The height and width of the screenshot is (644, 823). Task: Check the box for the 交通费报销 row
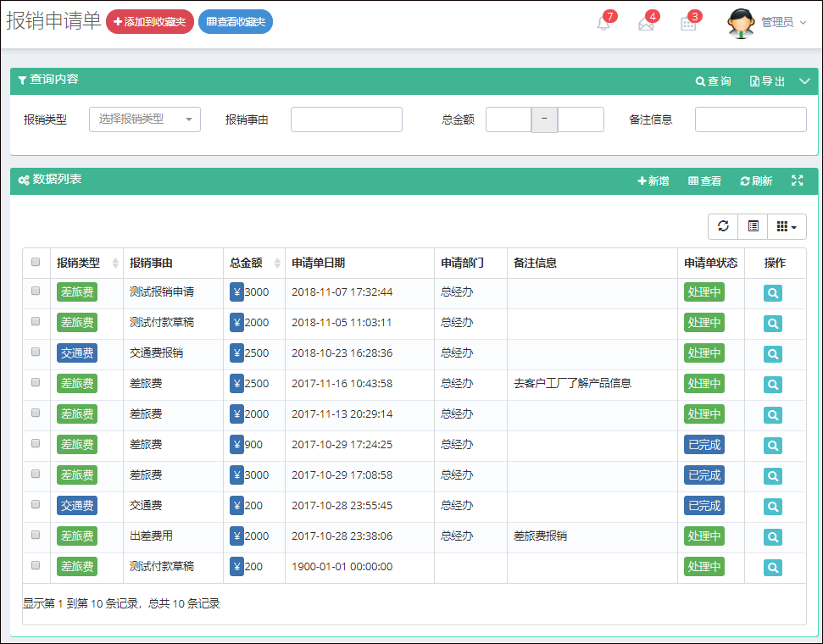[x=36, y=352]
